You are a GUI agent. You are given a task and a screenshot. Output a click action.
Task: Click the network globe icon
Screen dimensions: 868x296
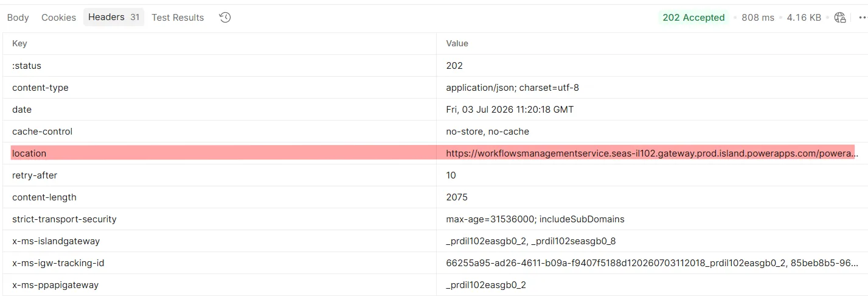pyautogui.click(x=840, y=18)
